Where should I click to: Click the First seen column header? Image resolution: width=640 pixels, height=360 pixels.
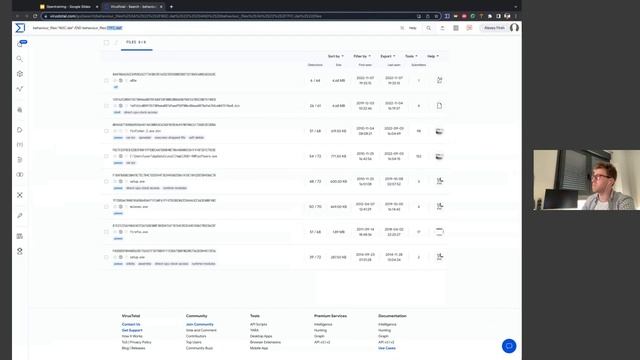pyautogui.click(x=365, y=65)
